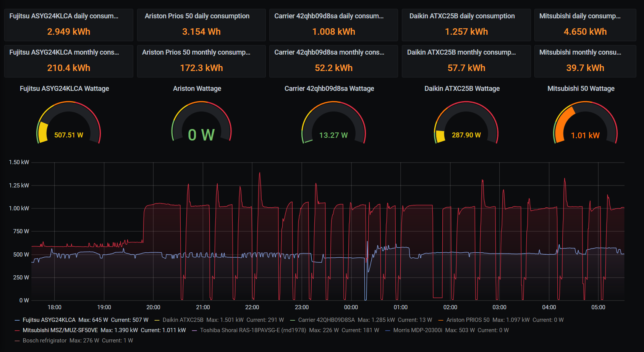Select the 172.3 kWh Ariston monthly value
644x352 pixels.
pyautogui.click(x=201, y=68)
